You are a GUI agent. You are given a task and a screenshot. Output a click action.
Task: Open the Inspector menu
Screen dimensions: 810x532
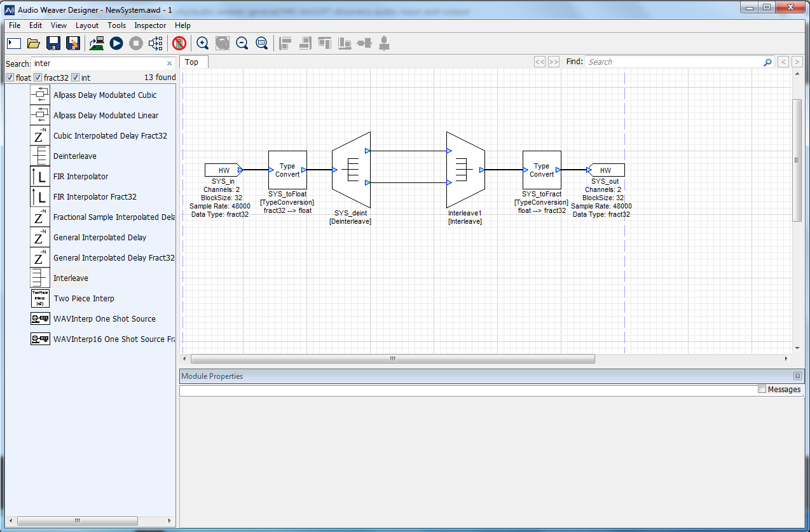[150, 25]
